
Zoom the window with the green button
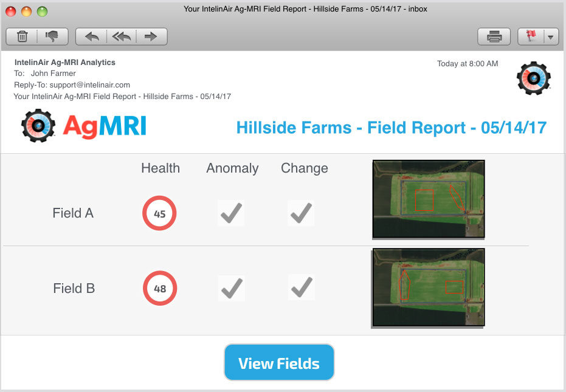(x=42, y=12)
